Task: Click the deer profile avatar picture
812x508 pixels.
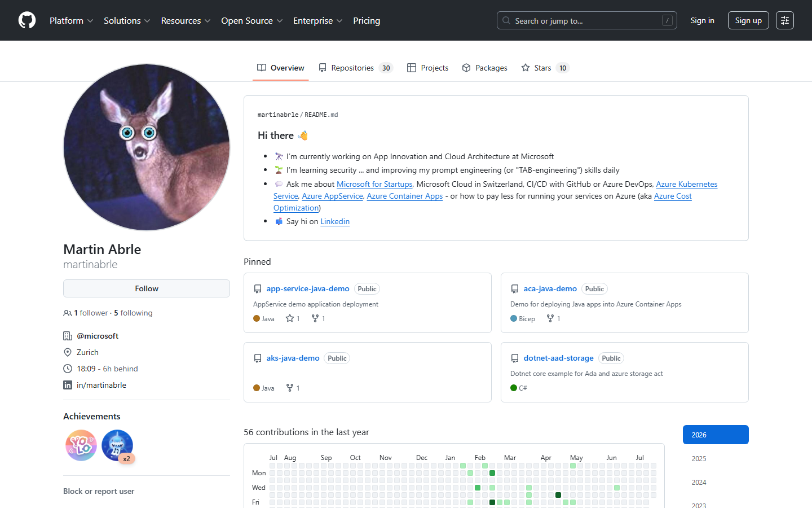Action: pos(147,147)
